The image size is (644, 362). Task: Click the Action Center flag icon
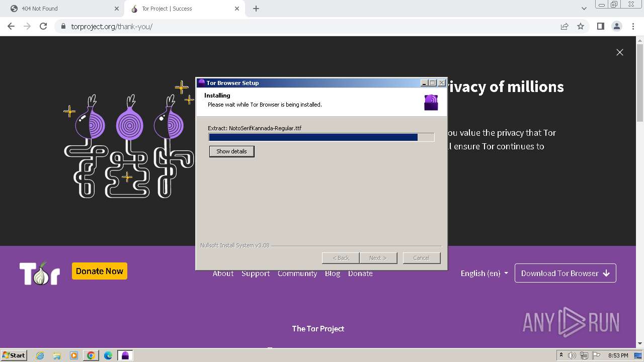click(x=596, y=355)
